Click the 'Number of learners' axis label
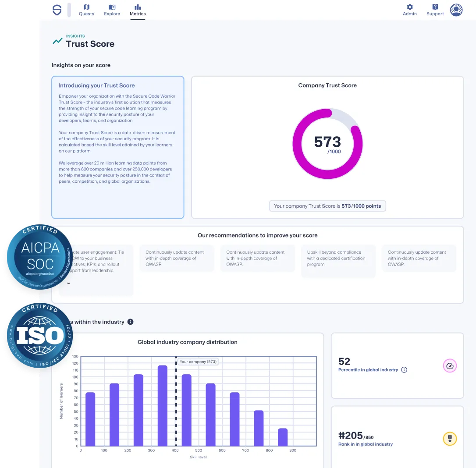Screen dimensions: 476x468 click(x=61, y=401)
